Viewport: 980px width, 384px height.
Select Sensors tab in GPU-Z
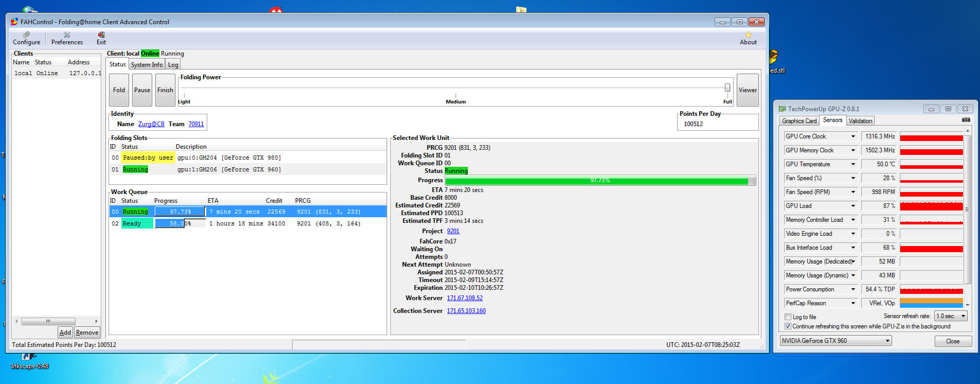(832, 120)
